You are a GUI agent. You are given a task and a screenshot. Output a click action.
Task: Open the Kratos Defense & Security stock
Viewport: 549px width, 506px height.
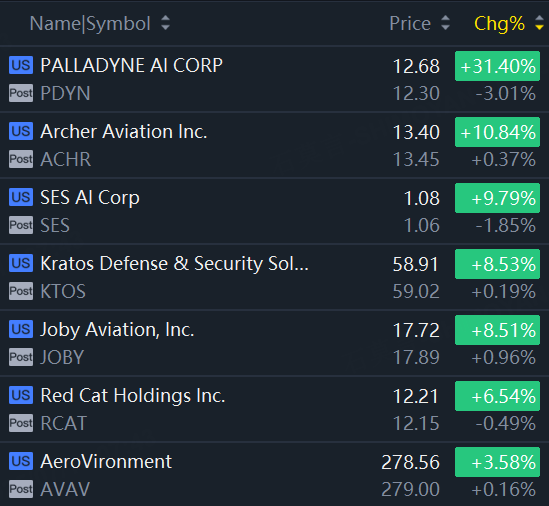(x=274, y=277)
